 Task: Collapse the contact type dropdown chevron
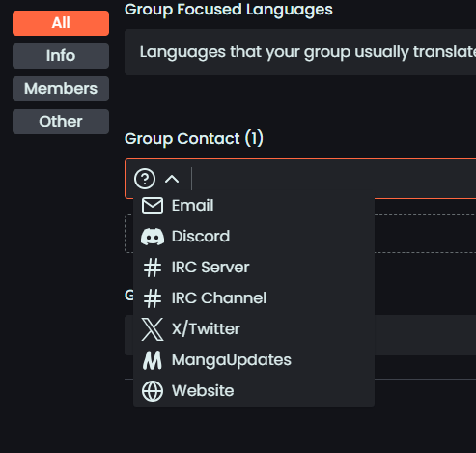[172, 179]
